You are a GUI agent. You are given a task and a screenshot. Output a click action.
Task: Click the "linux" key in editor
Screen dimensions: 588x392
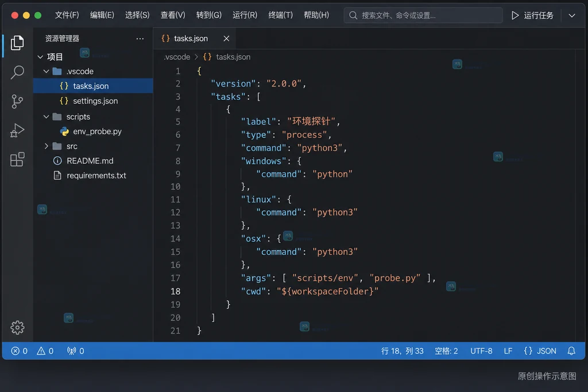pyautogui.click(x=258, y=199)
